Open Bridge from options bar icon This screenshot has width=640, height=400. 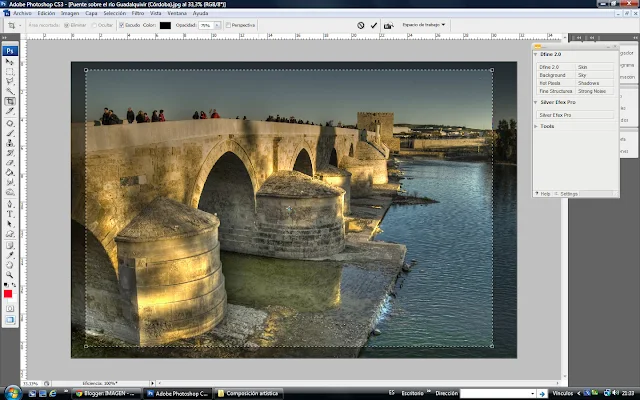coord(389,25)
